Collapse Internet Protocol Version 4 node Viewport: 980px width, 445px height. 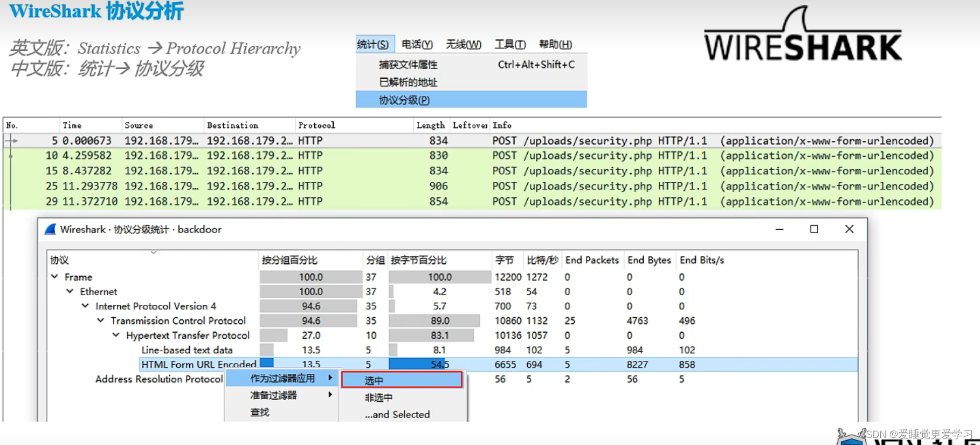[x=85, y=305]
